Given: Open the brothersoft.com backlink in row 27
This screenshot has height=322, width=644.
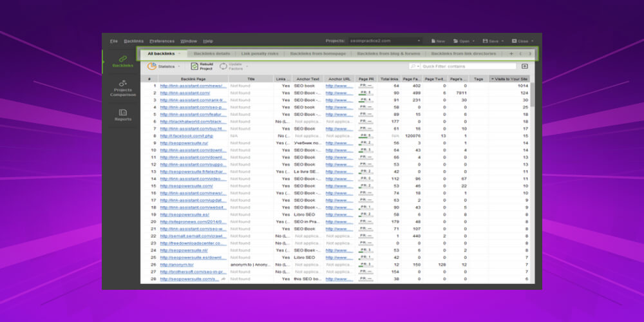Looking at the screenshot, I should [193, 272].
